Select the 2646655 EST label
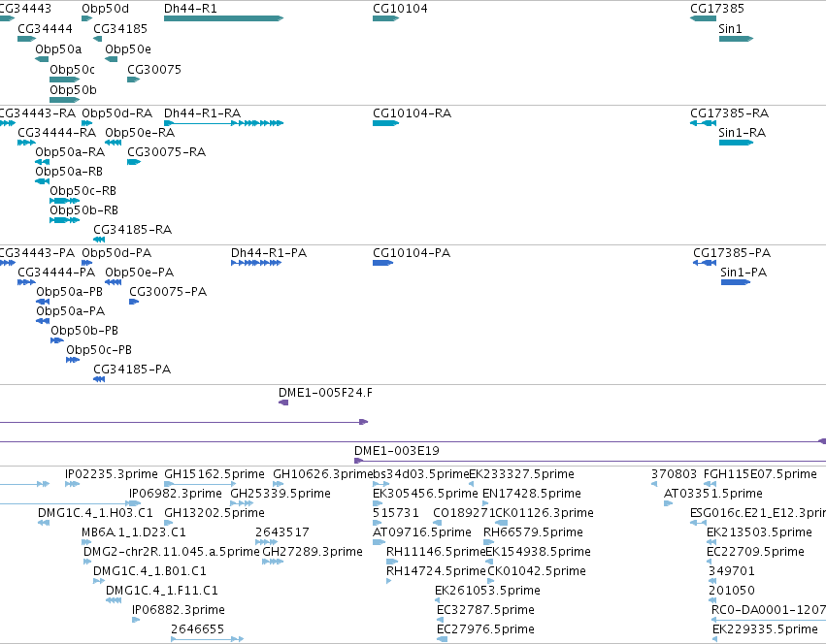 pyautogui.click(x=198, y=630)
